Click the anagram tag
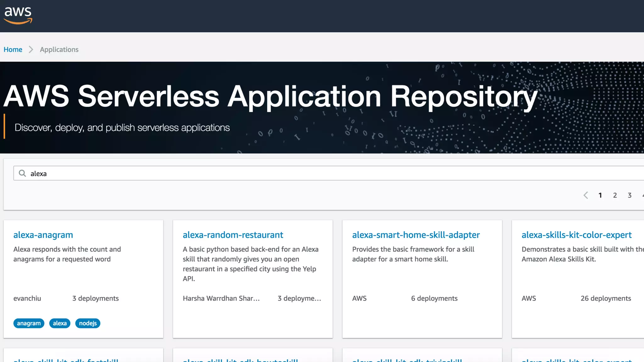 tap(29, 323)
